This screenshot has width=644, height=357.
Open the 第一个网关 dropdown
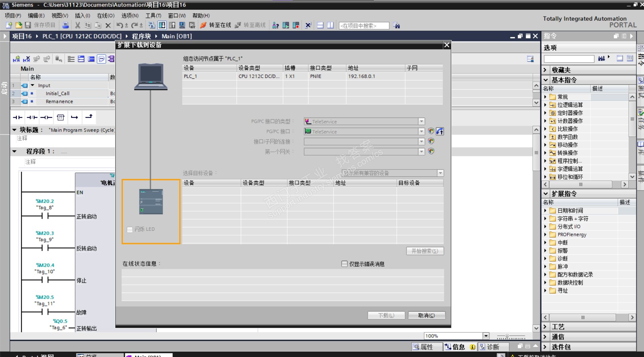click(x=421, y=152)
